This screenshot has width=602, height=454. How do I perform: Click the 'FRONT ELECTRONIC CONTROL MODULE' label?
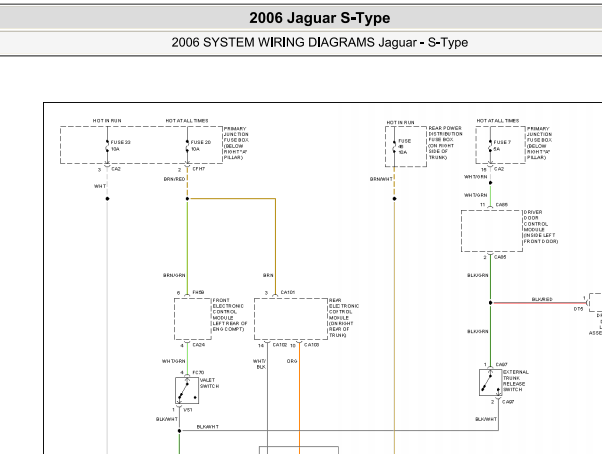[228, 309]
